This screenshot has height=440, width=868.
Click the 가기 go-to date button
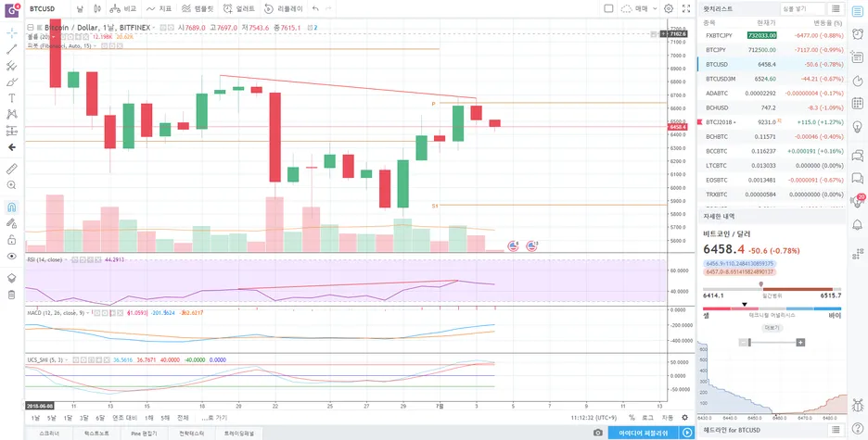pos(215,418)
